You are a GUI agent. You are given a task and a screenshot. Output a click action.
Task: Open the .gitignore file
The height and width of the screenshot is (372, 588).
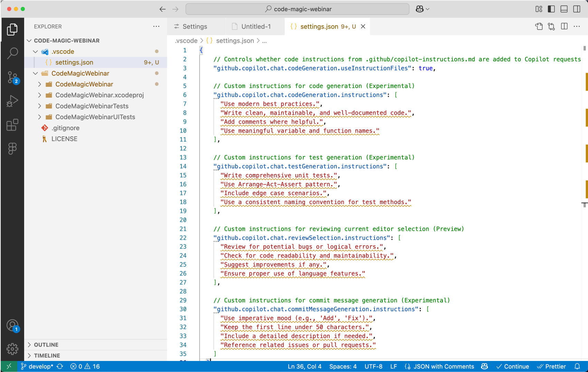coord(96,128)
